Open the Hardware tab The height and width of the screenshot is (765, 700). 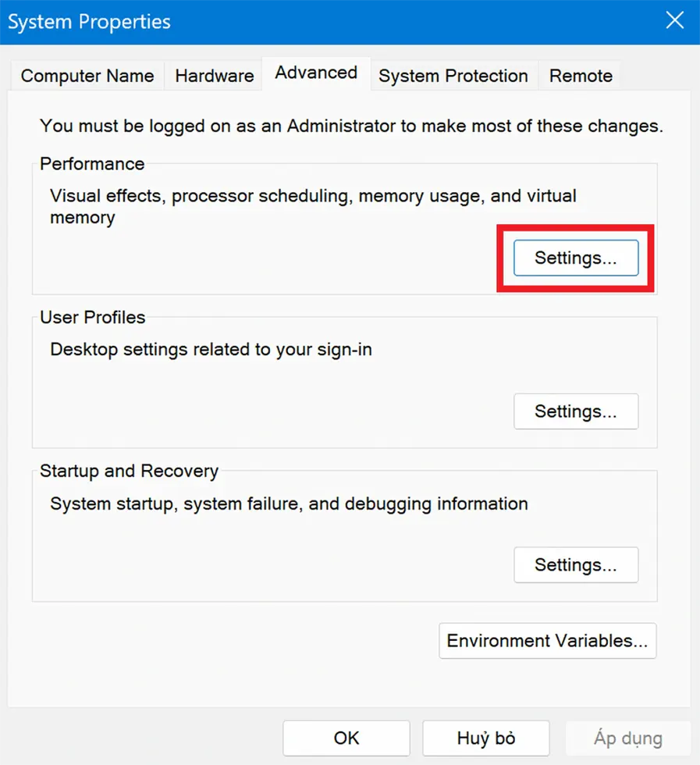tap(213, 76)
